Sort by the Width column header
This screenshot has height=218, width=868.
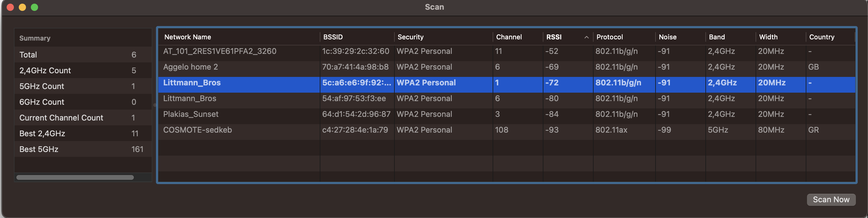[x=768, y=37]
